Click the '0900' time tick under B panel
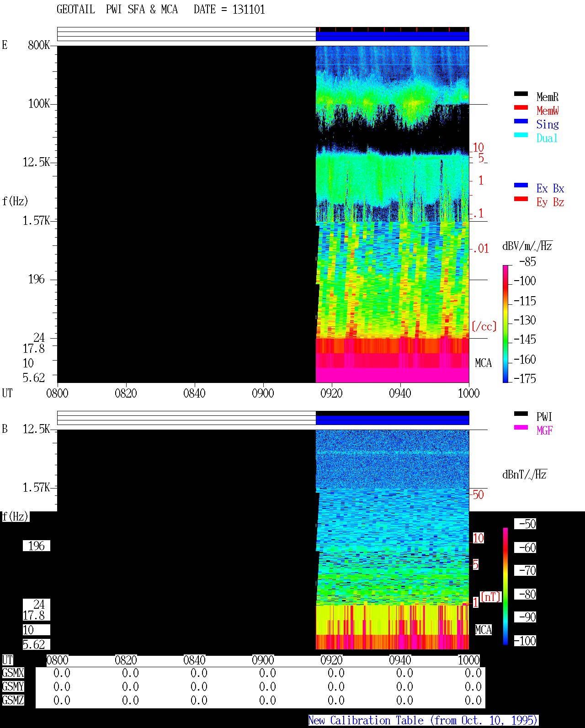 coord(263,660)
